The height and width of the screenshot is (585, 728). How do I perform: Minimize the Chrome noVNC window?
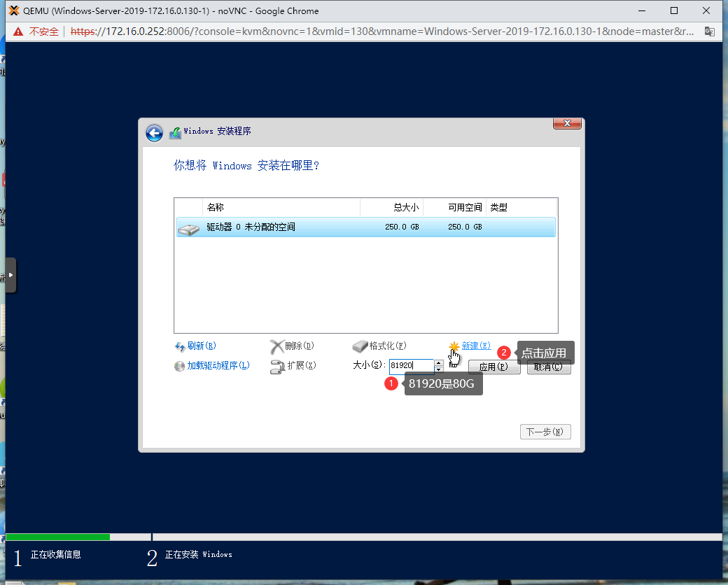pos(642,10)
